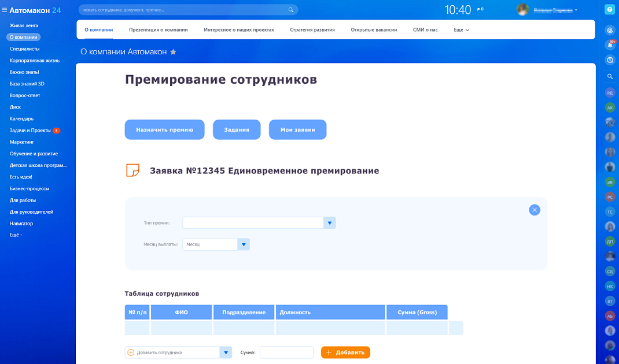Click the orange note icon beside Заявка

tap(132, 170)
